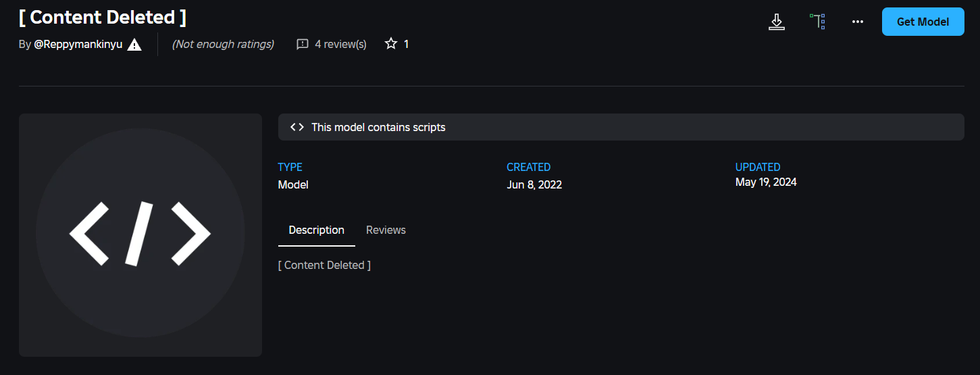Click the created date Jun 8, 2022
Screen dimensions: 980x375
click(x=534, y=184)
